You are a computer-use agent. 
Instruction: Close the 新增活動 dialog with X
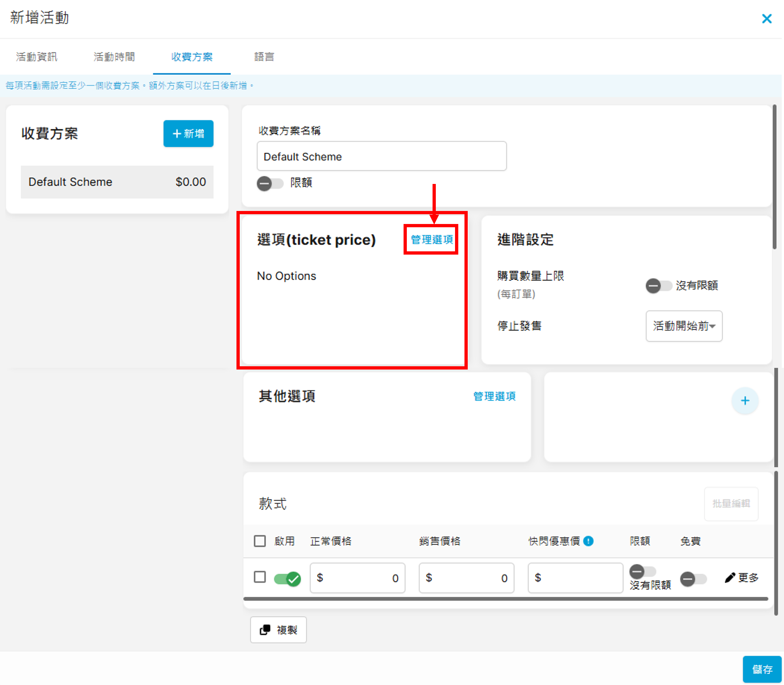766,19
